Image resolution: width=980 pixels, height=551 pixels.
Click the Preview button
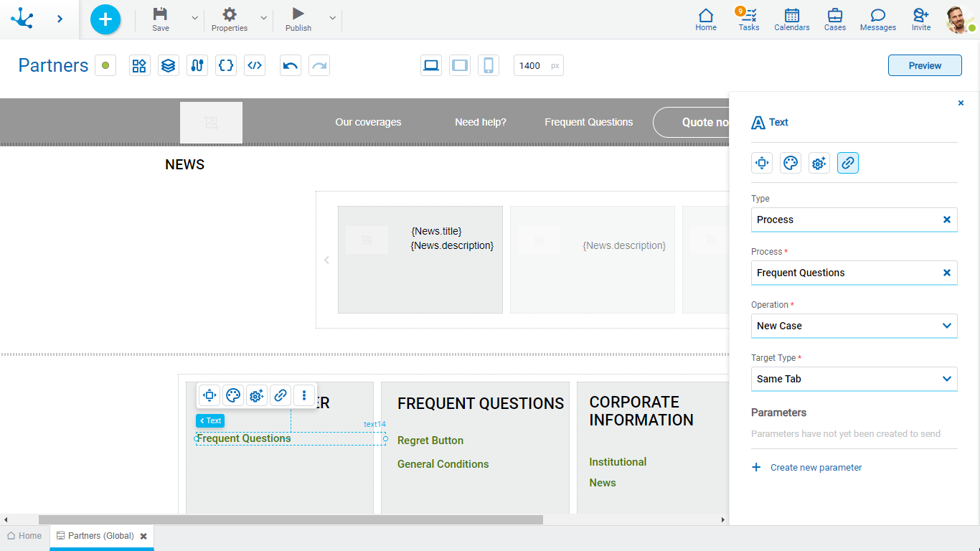(x=925, y=65)
